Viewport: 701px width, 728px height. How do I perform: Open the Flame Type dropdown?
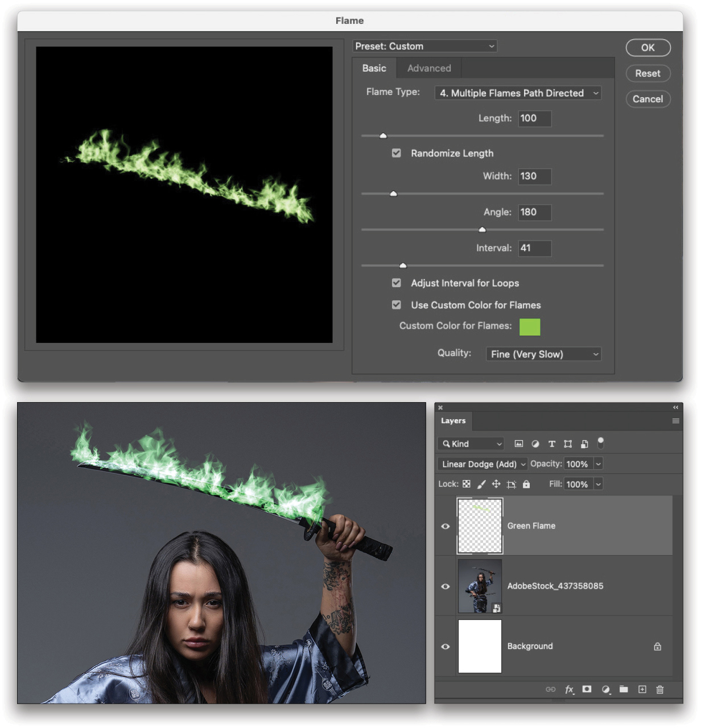coord(517,93)
